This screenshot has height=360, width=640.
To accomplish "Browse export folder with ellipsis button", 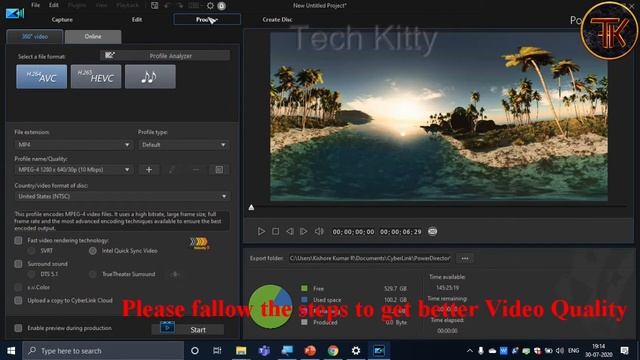I will pos(465,258).
